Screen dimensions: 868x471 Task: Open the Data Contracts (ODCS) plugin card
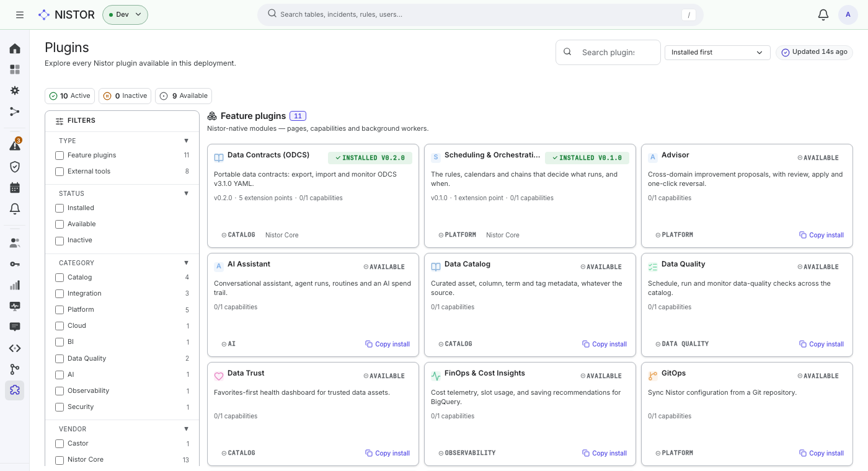313,196
